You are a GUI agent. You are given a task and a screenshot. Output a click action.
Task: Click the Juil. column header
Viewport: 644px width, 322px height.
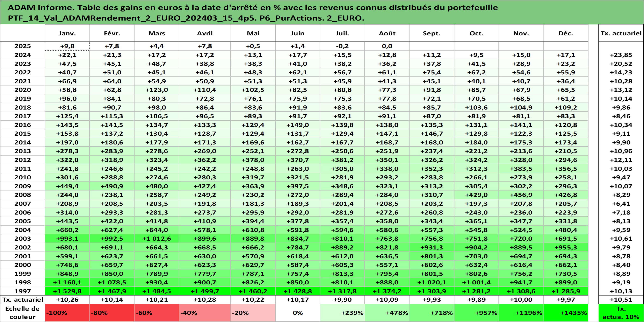[342, 33]
